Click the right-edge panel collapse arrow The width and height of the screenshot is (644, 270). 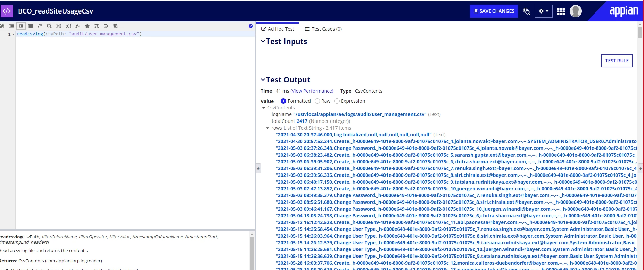click(x=641, y=168)
